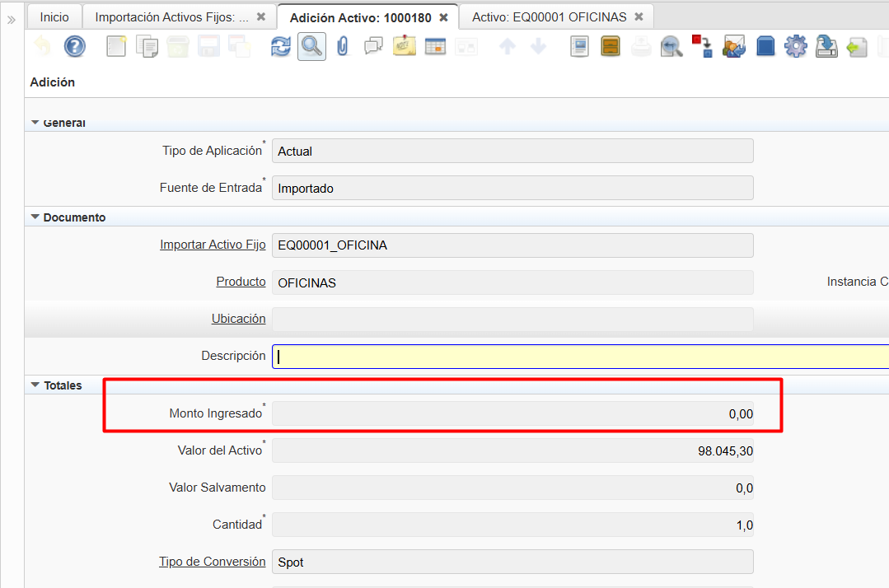Viewport: 889px width, 588px height.
Task: Open the post-it note icon
Action: click(x=405, y=47)
